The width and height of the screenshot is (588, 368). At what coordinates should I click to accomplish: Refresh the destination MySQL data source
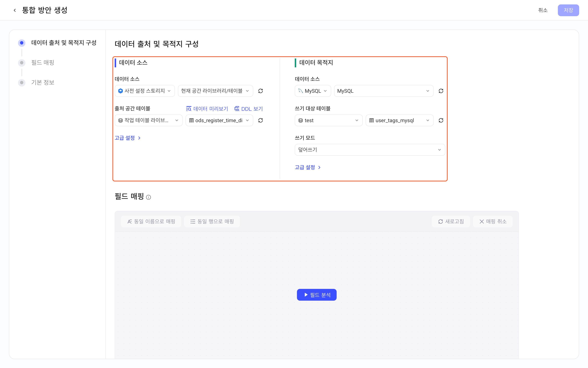[x=441, y=91]
